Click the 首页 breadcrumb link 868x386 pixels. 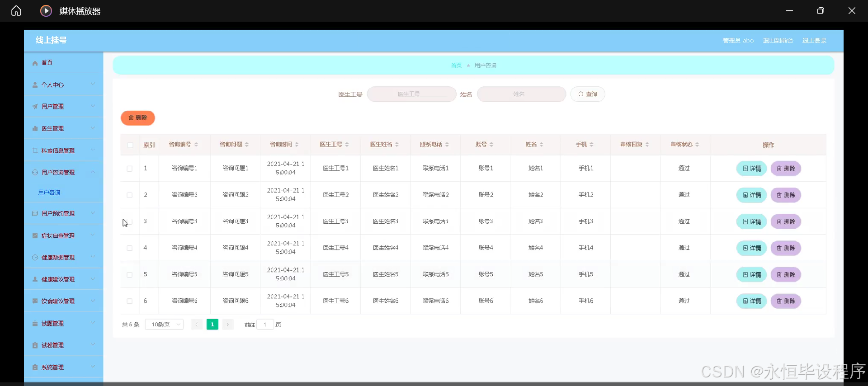click(x=456, y=66)
